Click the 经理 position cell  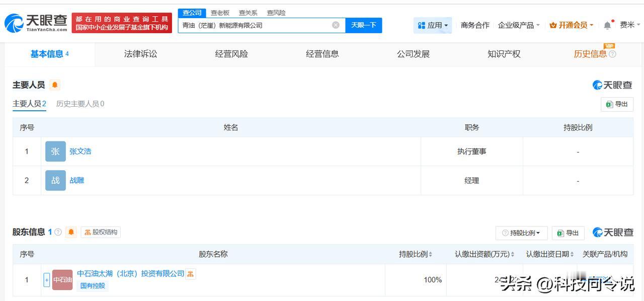[472, 180]
